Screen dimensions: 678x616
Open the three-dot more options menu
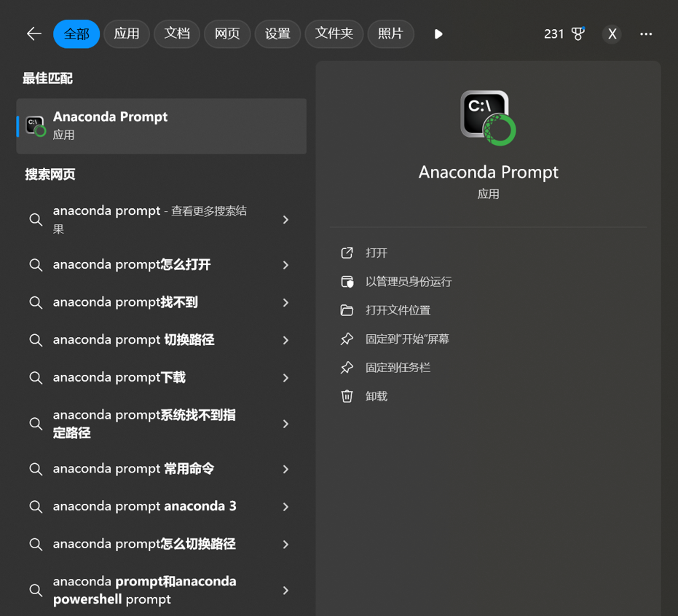click(x=646, y=33)
